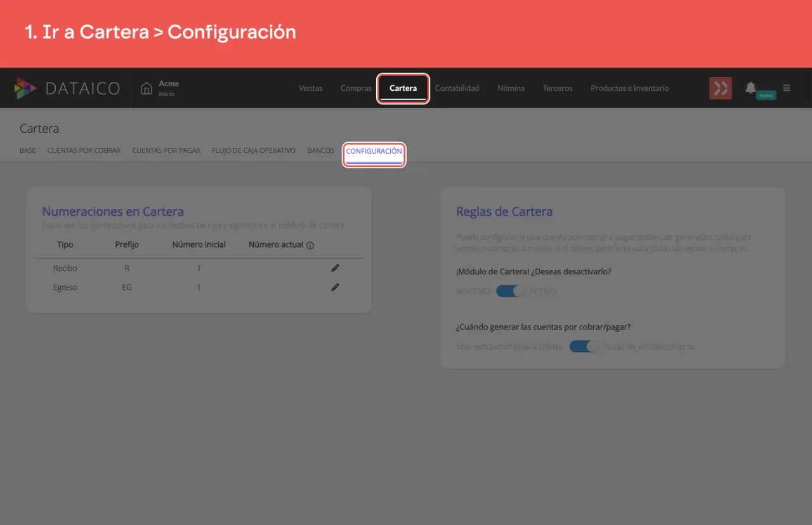Switch to the BANCOS tab
Image resolution: width=812 pixels, height=525 pixels.
[x=320, y=151]
